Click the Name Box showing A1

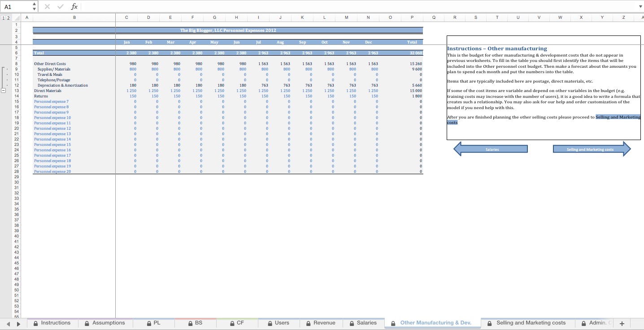pyautogui.click(x=17, y=6)
